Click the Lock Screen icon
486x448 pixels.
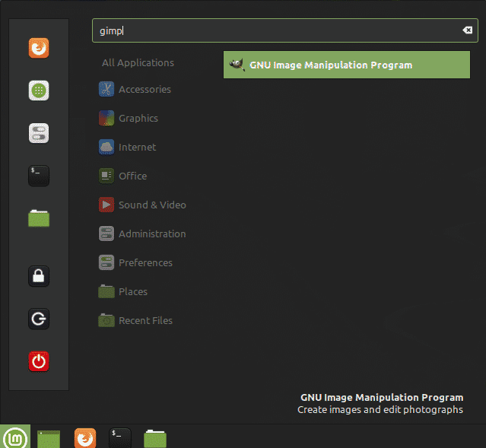[39, 276]
